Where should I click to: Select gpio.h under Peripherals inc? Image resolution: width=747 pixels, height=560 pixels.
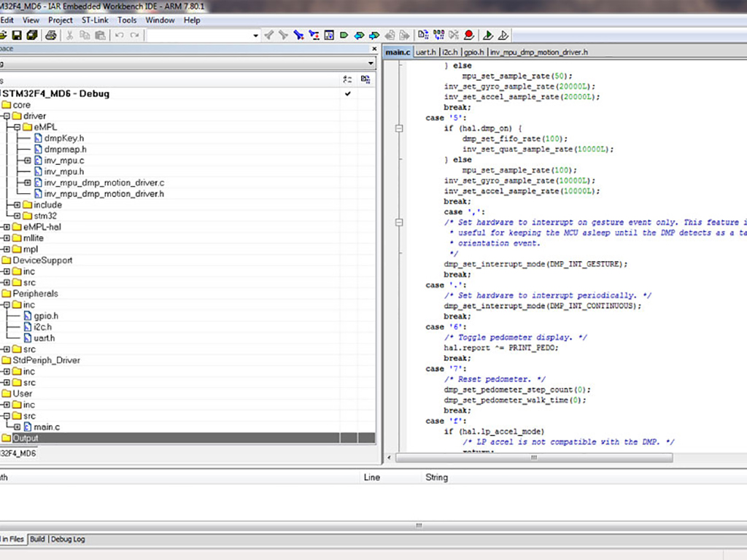tap(46, 316)
